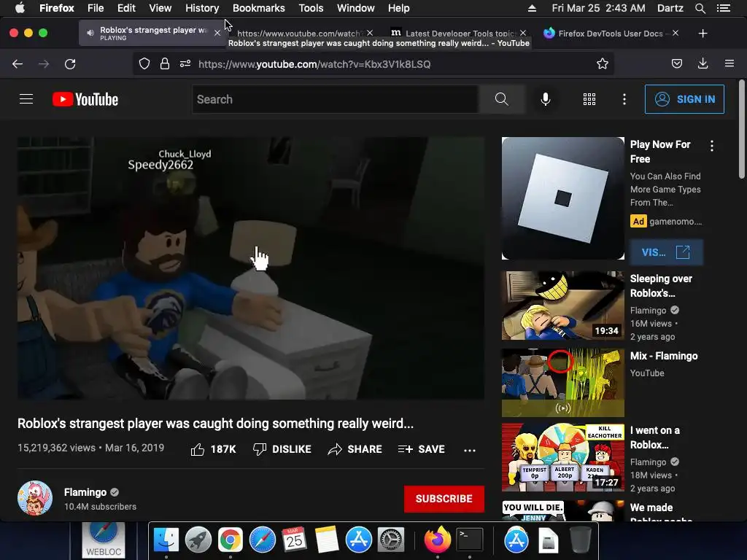
Task: Open System Preferences from the Dock
Action: pyautogui.click(x=391, y=540)
